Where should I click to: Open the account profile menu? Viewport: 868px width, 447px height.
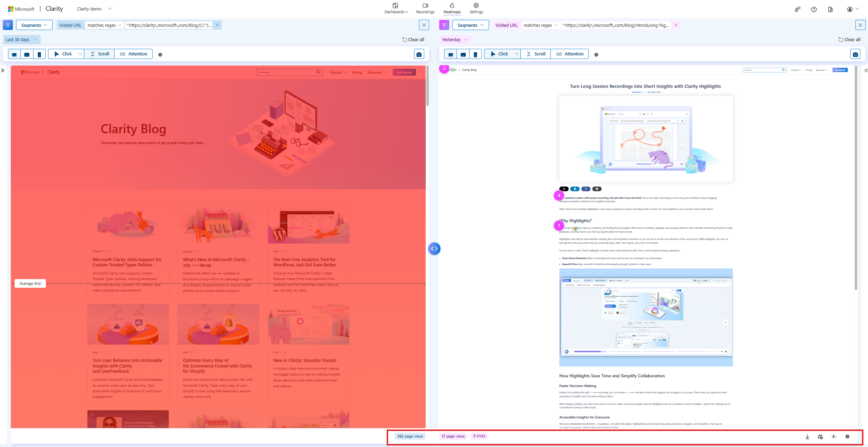(x=853, y=9)
